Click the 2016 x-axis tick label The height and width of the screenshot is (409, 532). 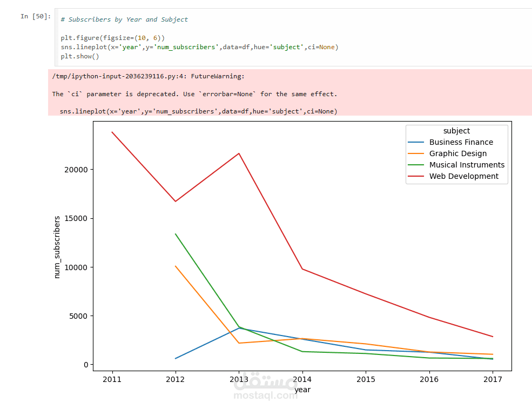429,379
